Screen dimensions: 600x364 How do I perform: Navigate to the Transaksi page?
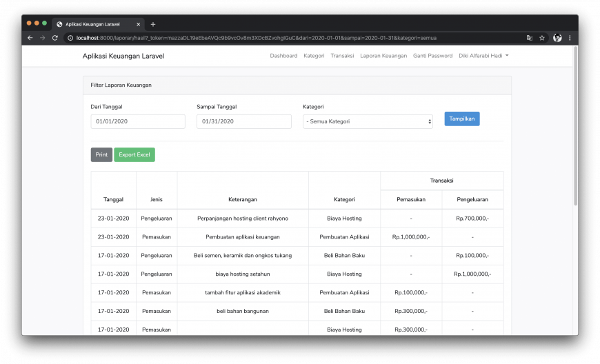[342, 56]
